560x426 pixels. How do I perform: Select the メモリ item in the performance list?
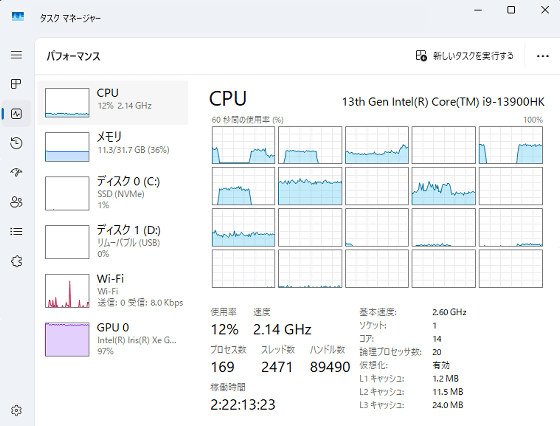pos(113,147)
